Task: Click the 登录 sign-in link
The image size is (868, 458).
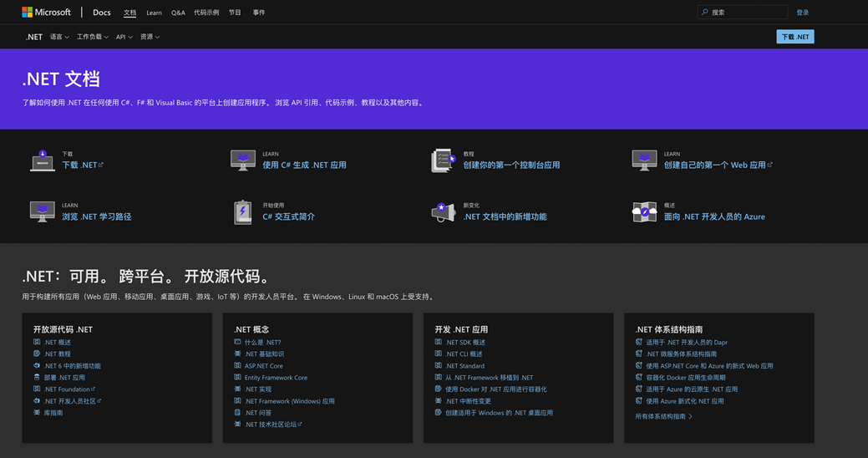Action: pyautogui.click(x=803, y=13)
